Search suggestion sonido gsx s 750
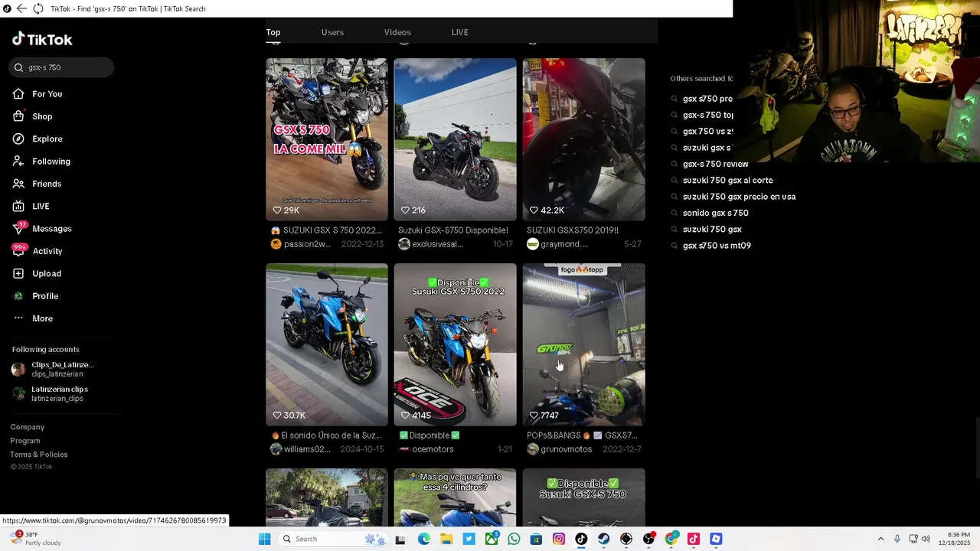The width and height of the screenshot is (980, 551). [715, 213]
